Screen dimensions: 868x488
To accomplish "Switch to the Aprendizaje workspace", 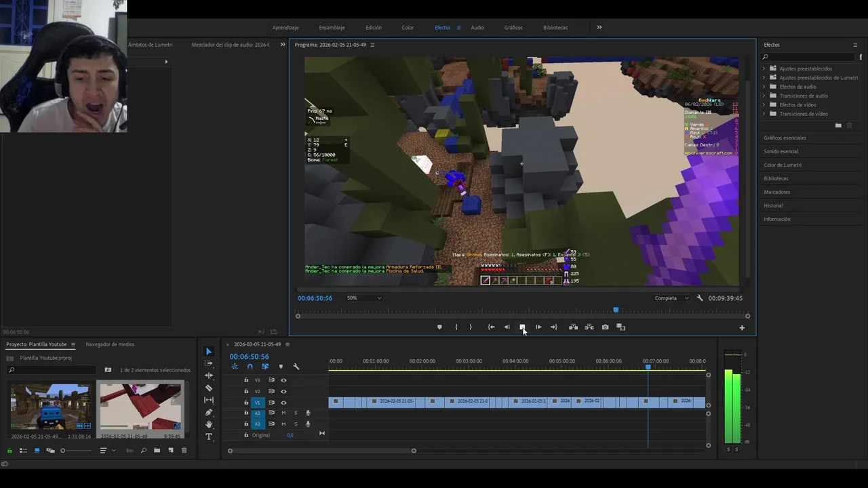I will click(x=285, y=28).
